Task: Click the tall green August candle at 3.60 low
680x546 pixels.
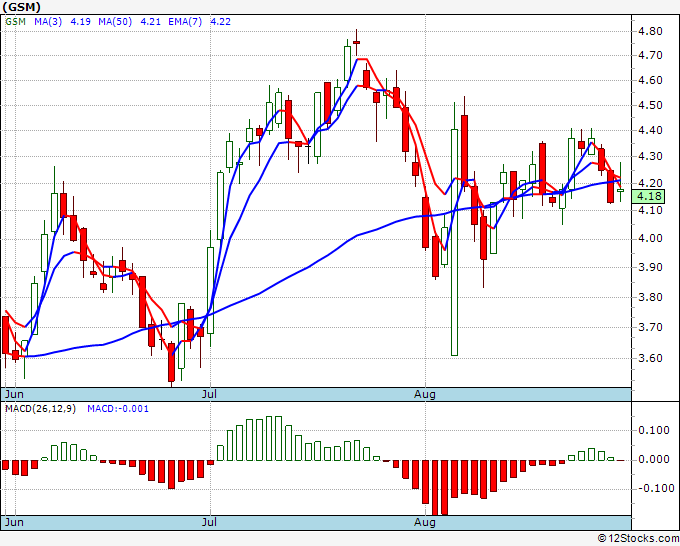Action: pyautogui.click(x=454, y=242)
